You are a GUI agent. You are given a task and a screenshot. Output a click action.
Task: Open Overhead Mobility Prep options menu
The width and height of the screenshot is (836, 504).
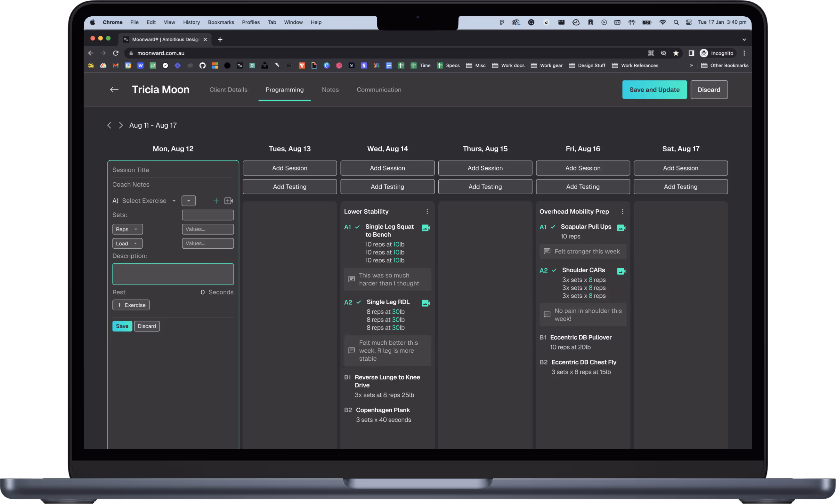click(622, 211)
